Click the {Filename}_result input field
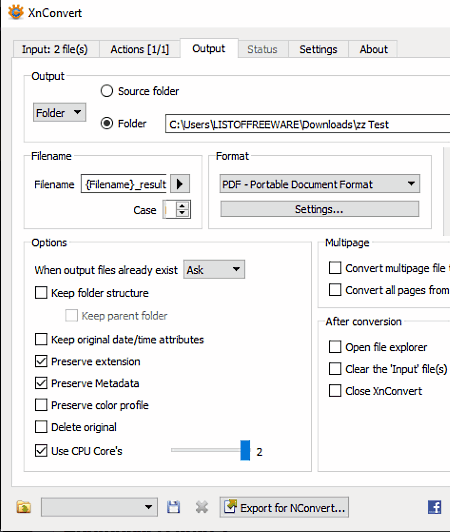 tap(124, 184)
